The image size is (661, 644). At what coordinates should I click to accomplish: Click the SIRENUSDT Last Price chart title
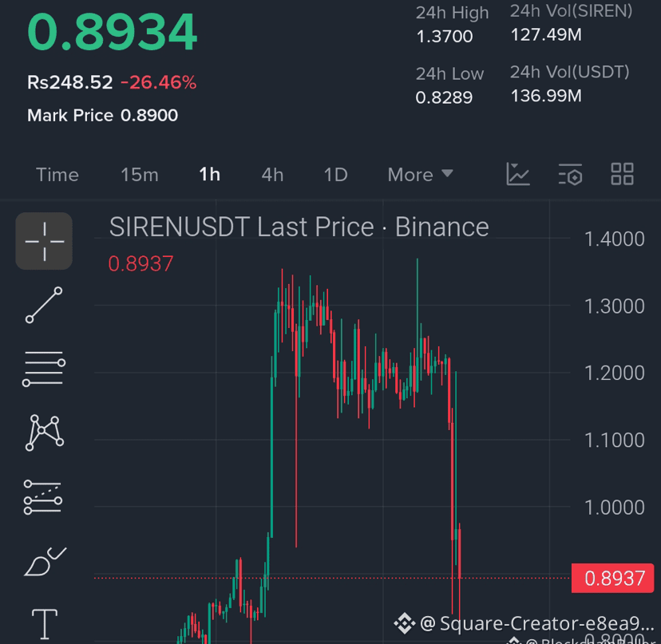click(299, 227)
